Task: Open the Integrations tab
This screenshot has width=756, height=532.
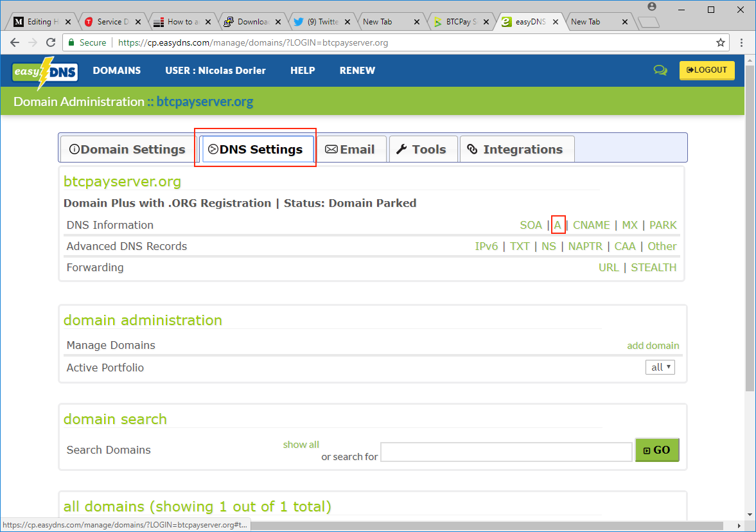Action: pyautogui.click(x=516, y=150)
